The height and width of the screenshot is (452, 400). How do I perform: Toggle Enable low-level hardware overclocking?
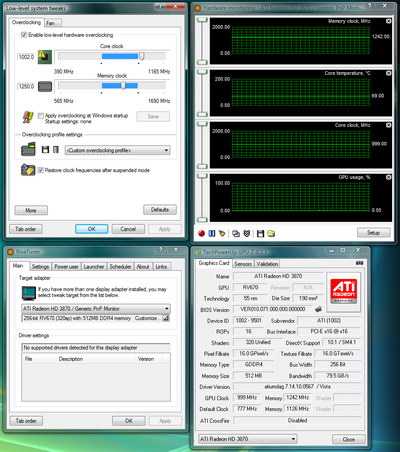pyautogui.click(x=24, y=35)
